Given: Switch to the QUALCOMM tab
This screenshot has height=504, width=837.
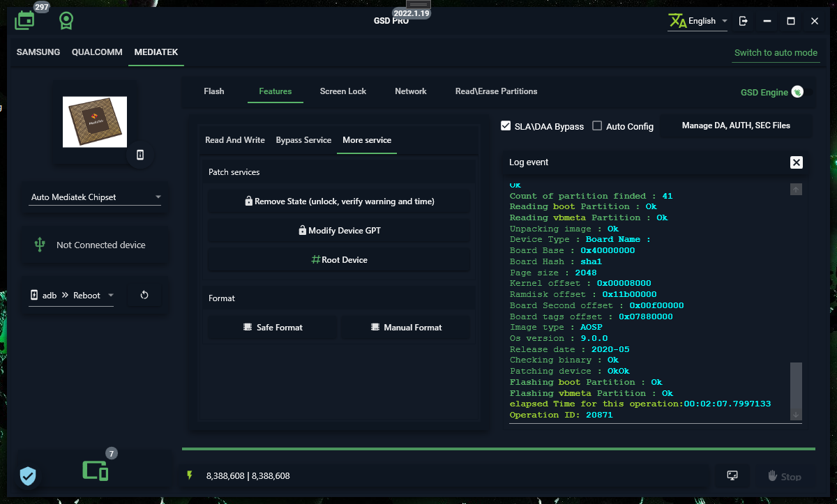Looking at the screenshot, I should (x=97, y=52).
